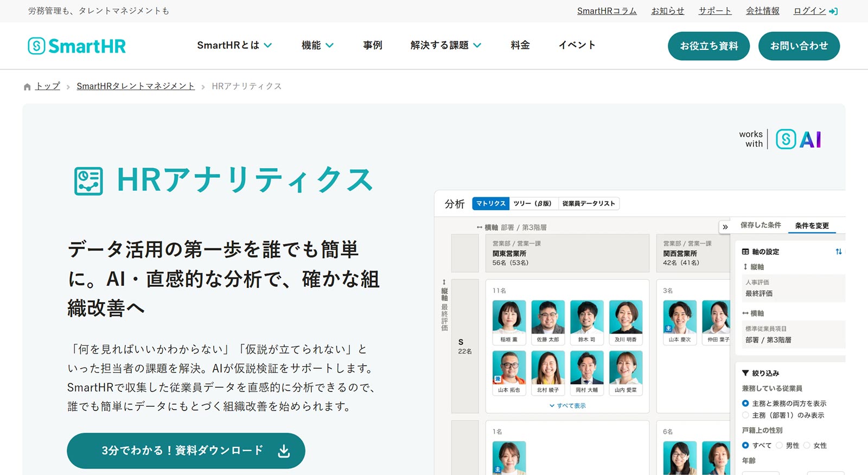
Task: Click the download icon on the 資料ダウンロード button
Action: click(x=284, y=451)
